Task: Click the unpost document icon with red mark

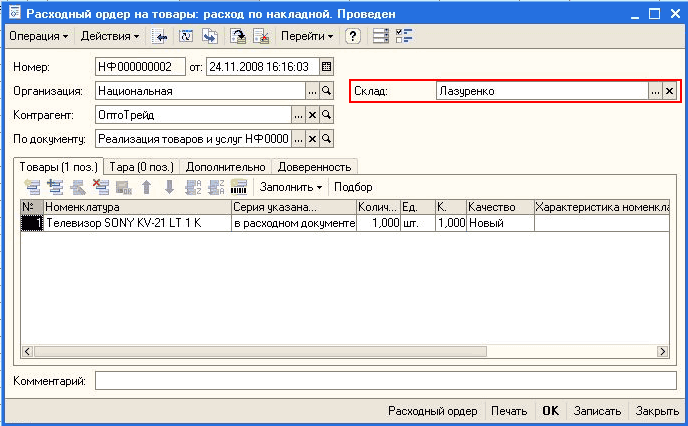Action: [x=262, y=36]
